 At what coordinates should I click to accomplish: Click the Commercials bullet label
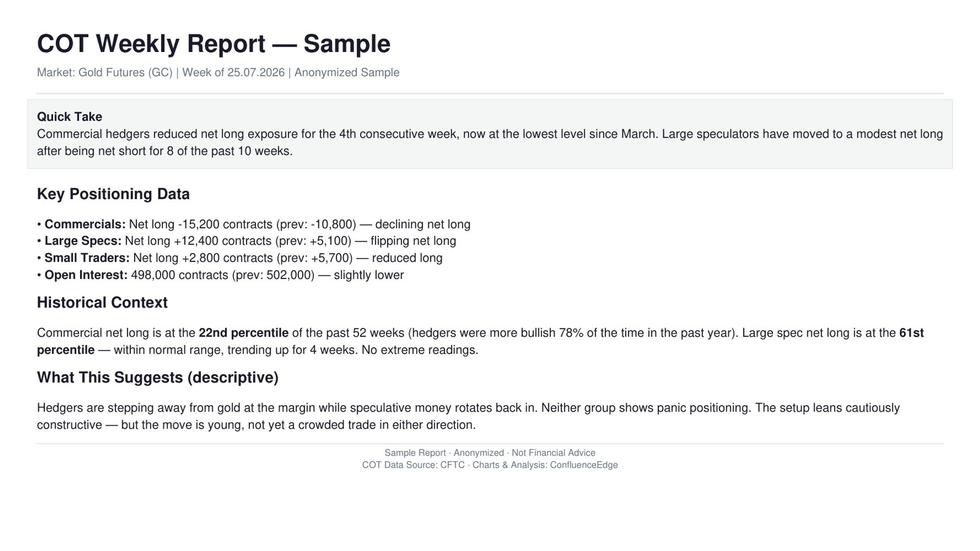click(85, 224)
